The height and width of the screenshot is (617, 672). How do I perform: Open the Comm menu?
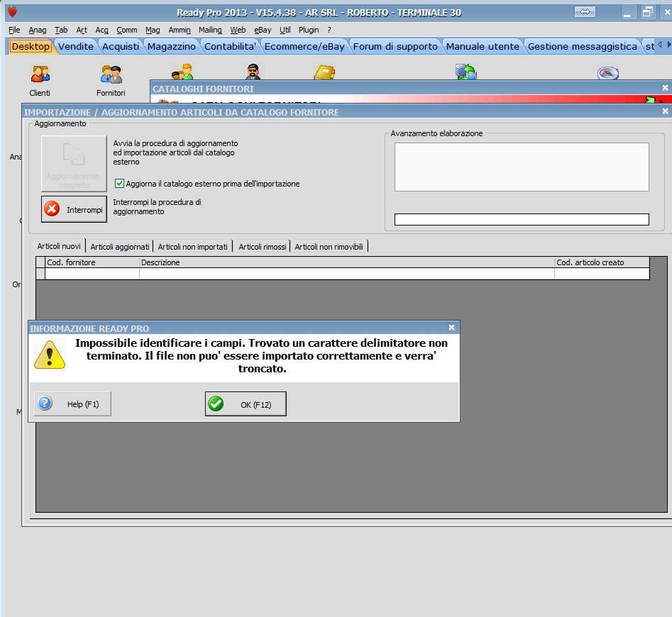pyautogui.click(x=127, y=30)
